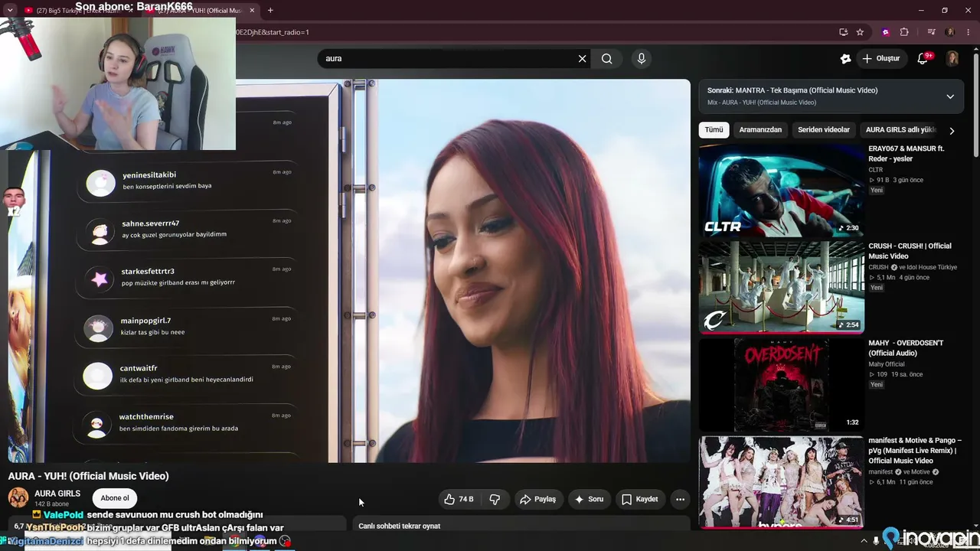Click the install app icon in address bar
The width and height of the screenshot is (980, 551).
point(844,32)
